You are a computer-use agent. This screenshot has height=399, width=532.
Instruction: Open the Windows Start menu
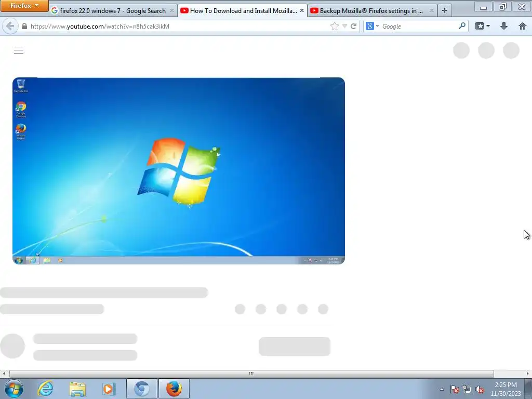pyautogui.click(x=14, y=389)
